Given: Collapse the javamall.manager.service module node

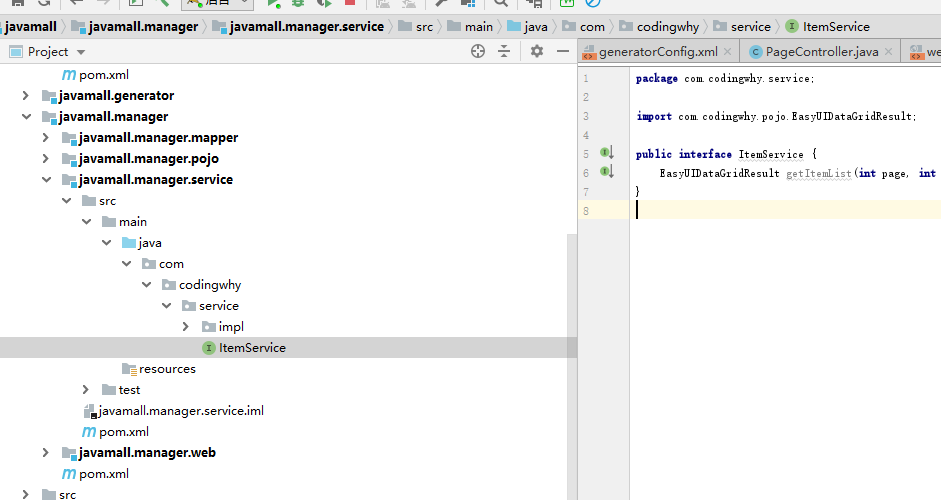Looking at the screenshot, I should [46, 180].
